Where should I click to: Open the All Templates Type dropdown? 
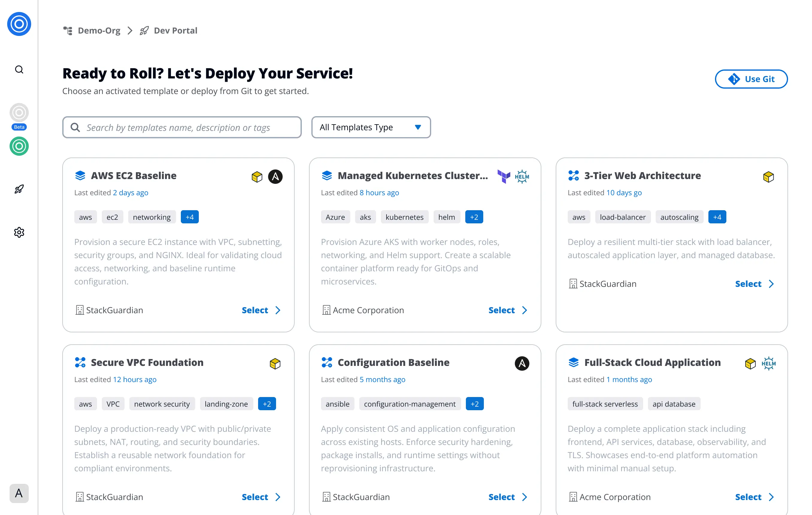point(371,128)
